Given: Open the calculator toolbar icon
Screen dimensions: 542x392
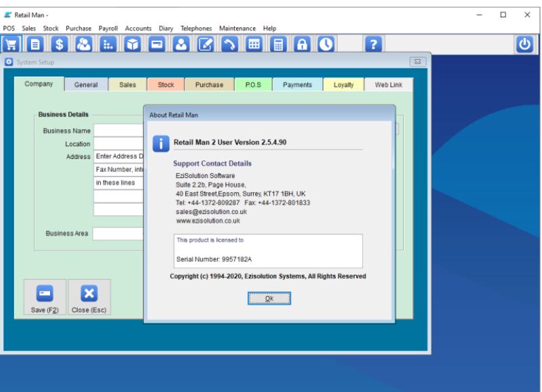Looking at the screenshot, I should [x=277, y=45].
